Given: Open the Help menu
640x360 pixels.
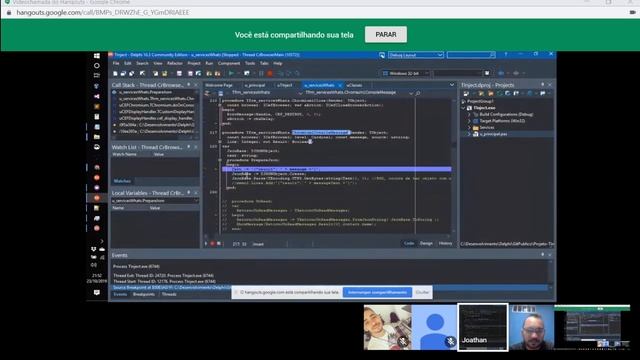Looking at the screenshot, I should pos(278,63).
